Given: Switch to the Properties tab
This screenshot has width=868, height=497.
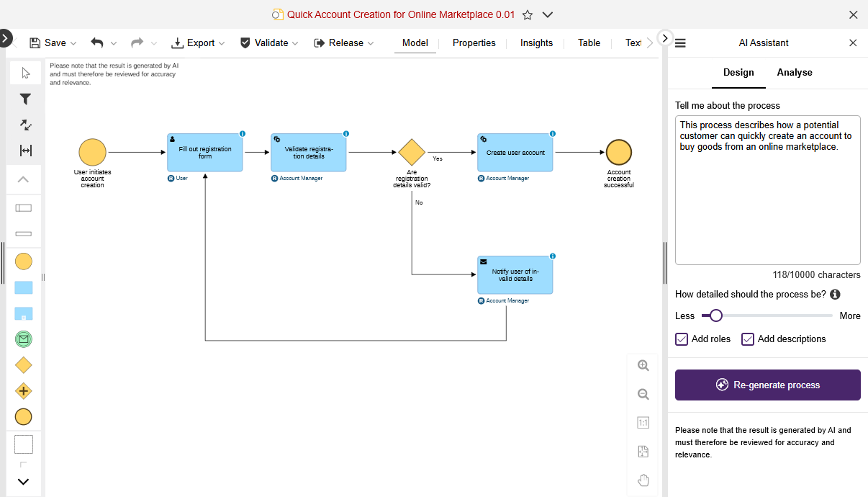Looking at the screenshot, I should [474, 43].
